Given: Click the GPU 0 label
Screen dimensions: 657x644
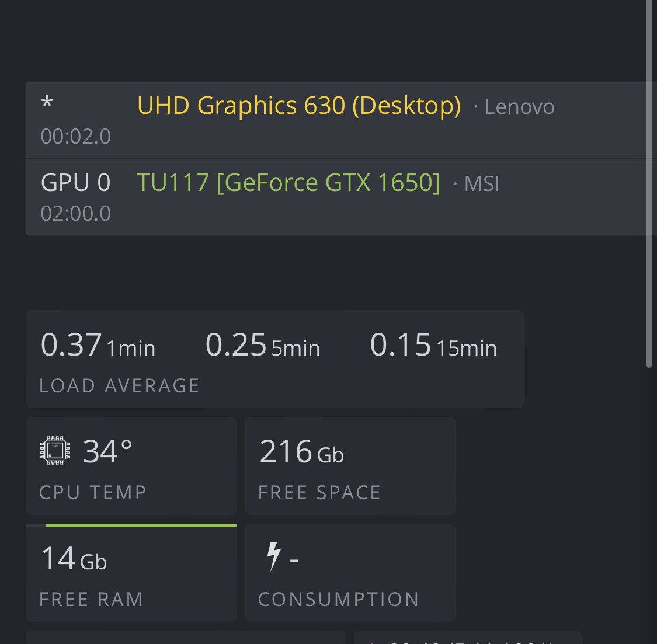Looking at the screenshot, I should click(x=75, y=183).
